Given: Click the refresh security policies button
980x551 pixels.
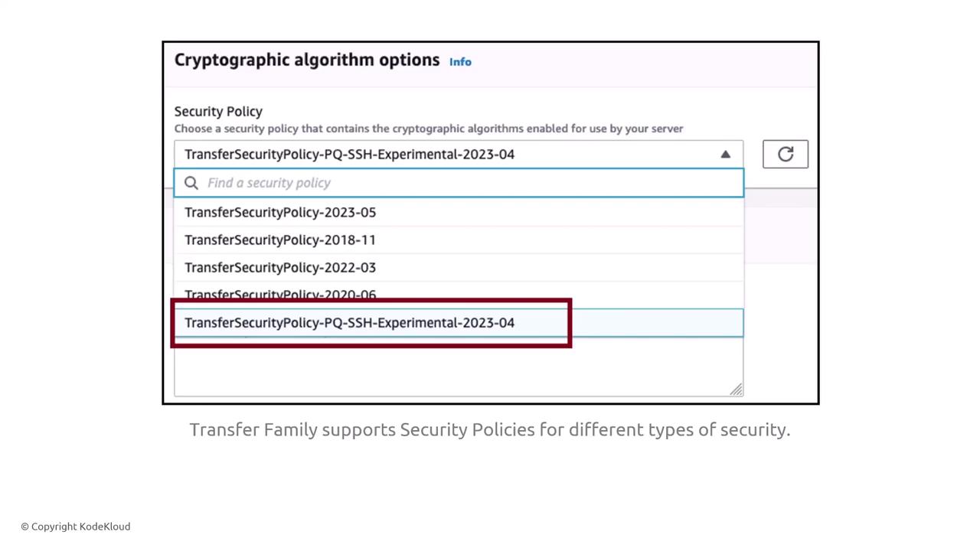Looking at the screenshot, I should (785, 155).
